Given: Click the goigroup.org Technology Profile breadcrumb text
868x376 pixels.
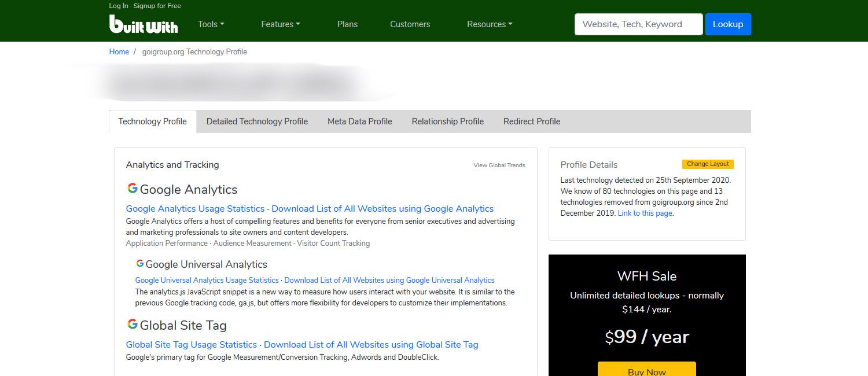Looking at the screenshot, I should pyautogui.click(x=194, y=51).
